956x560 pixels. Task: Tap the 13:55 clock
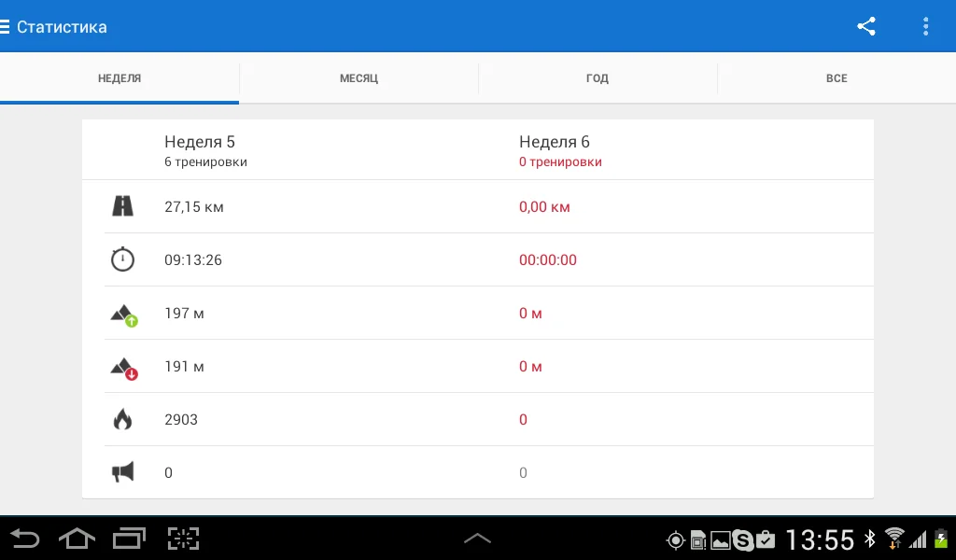tap(820, 539)
